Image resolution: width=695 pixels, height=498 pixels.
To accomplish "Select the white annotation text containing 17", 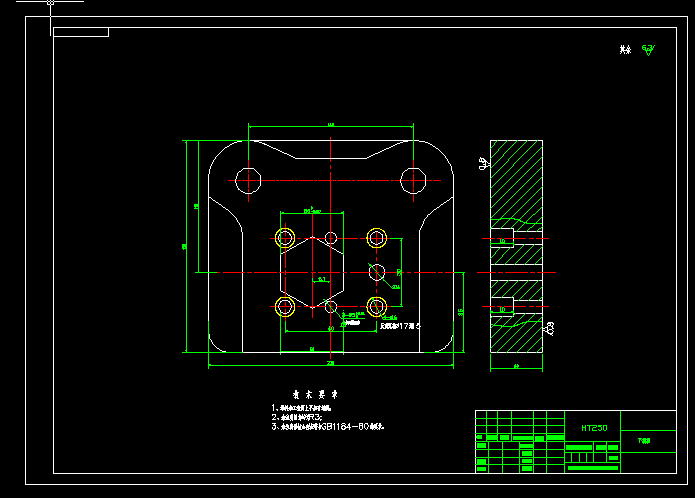I will pyautogui.click(x=400, y=326).
